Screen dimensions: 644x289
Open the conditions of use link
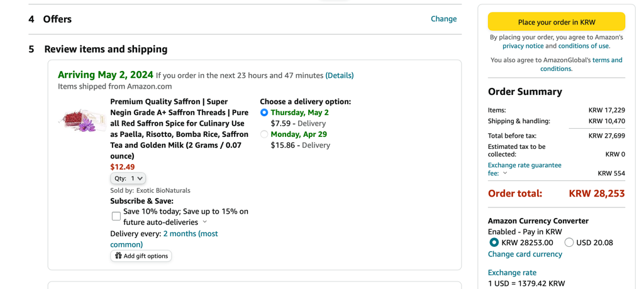click(584, 46)
